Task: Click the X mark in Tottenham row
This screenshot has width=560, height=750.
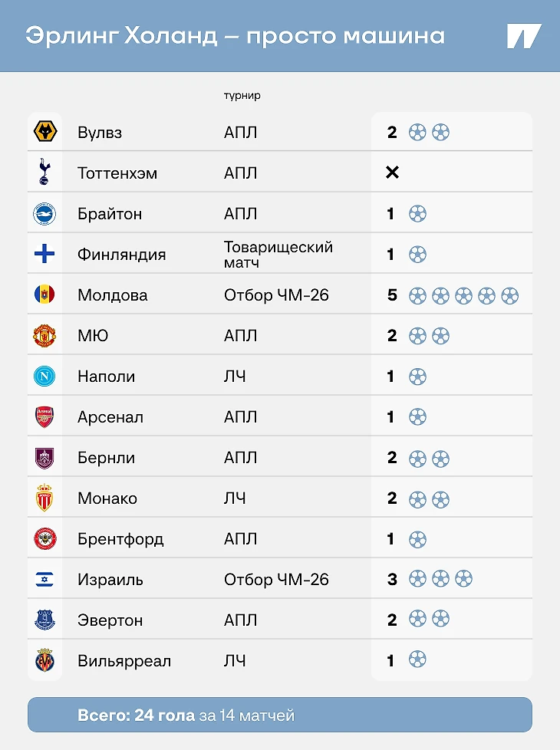Action: [x=392, y=173]
